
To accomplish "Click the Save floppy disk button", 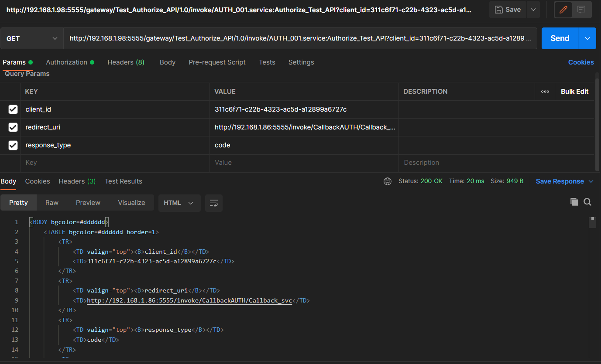I will click(508, 10).
